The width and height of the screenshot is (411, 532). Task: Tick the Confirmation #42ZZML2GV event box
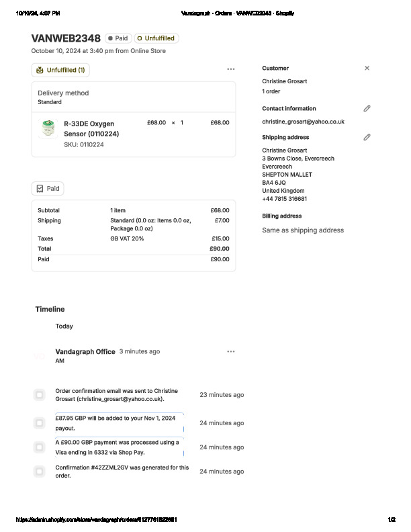click(40, 472)
